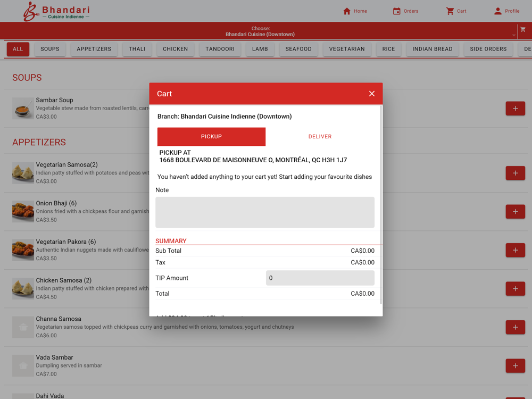Image resolution: width=532 pixels, height=399 pixels.
Task: Open the Profile person icon
Action: point(497,11)
